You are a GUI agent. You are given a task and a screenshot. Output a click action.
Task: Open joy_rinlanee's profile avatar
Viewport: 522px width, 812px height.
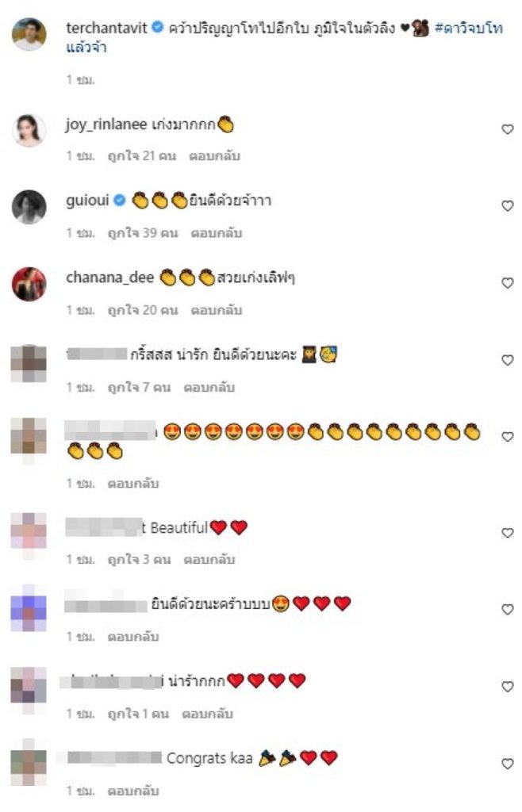click(x=29, y=130)
